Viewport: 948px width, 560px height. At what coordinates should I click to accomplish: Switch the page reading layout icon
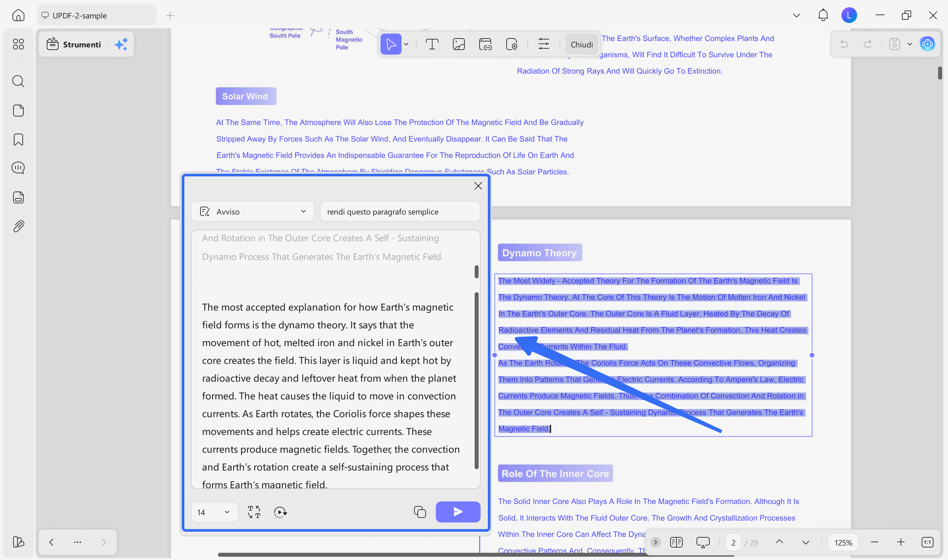[676, 542]
